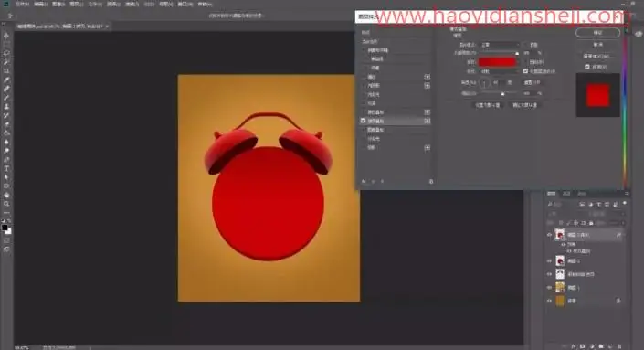Screen dimensions: 644x350
Task: Lock all icon in Layers panel
Action: pos(591,223)
